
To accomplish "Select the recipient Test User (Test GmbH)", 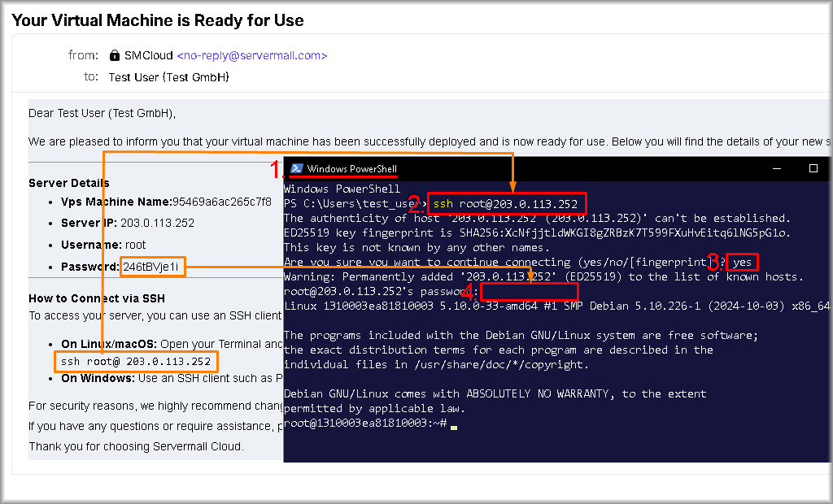I will tap(168, 77).
